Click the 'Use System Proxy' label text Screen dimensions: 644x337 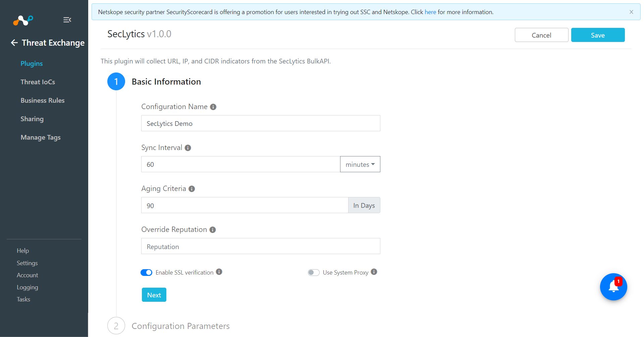(345, 273)
